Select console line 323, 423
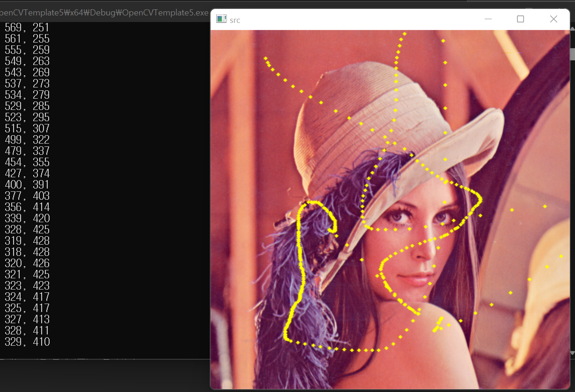Viewport: 575px width, 392px height. [x=27, y=286]
